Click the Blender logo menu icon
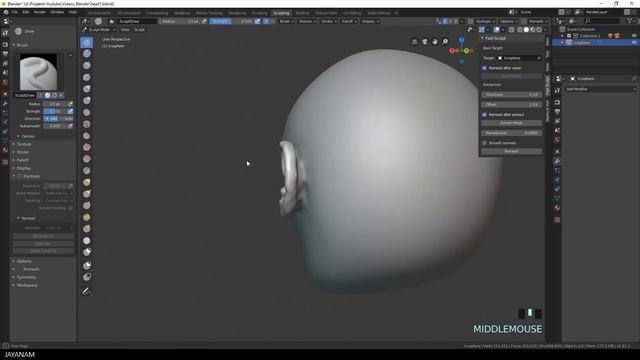 pyautogui.click(x=6, y=12)
